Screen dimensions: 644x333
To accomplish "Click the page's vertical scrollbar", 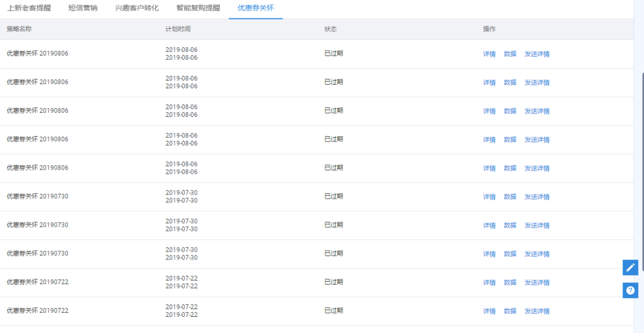I will pos(643,172).
